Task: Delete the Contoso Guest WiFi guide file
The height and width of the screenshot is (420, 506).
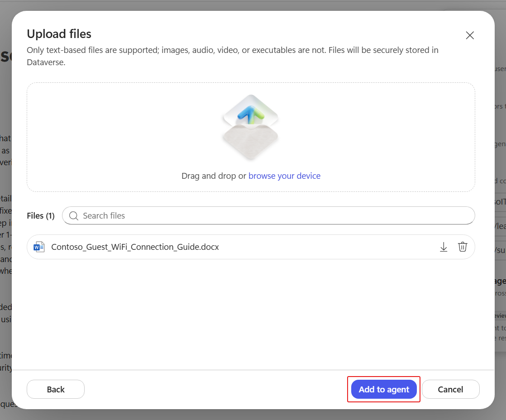Action: click(463, 247)
